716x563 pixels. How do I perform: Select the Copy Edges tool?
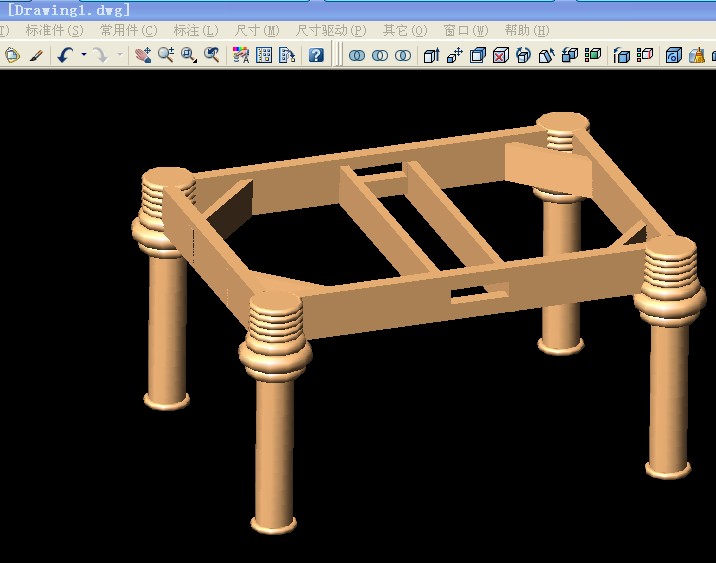click(x=621, y=55)
